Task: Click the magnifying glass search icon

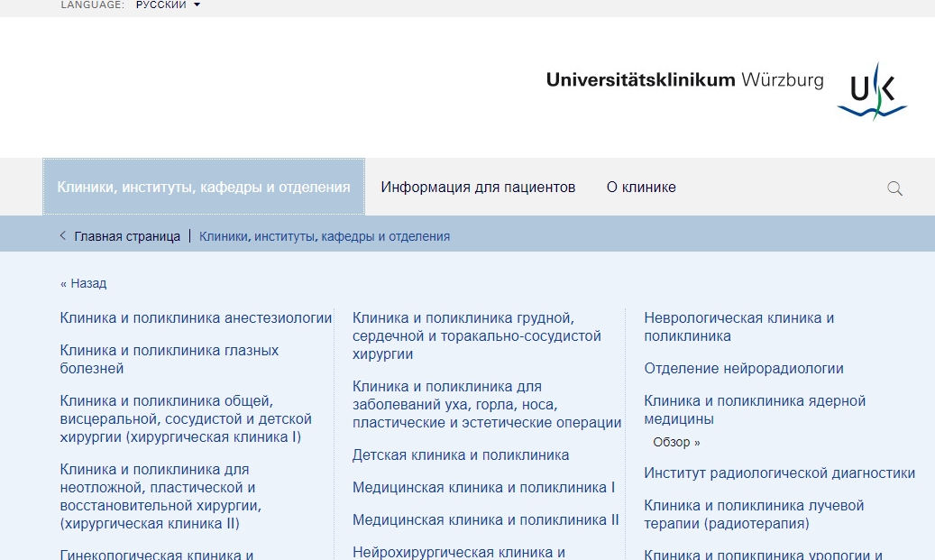Action: 894,188
